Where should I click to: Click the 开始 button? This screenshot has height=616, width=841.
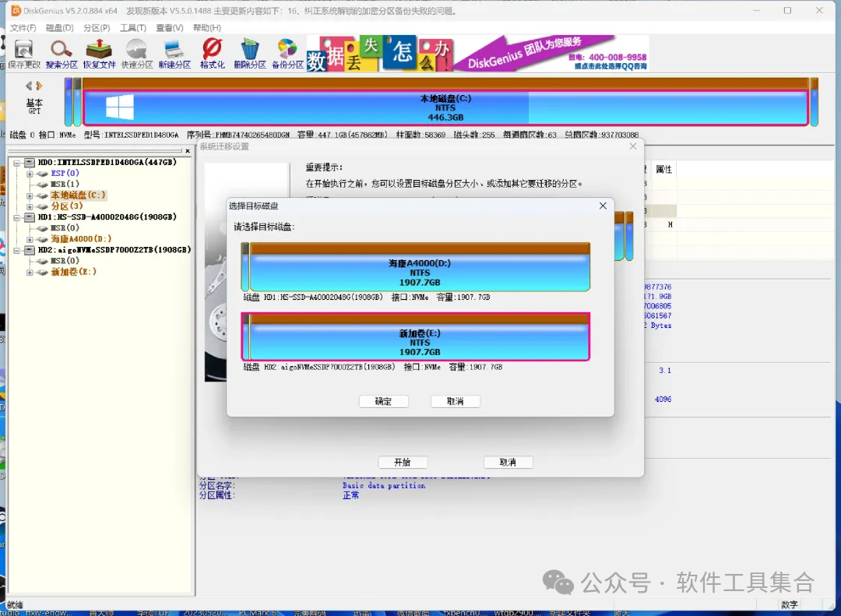tap(403, 463)
